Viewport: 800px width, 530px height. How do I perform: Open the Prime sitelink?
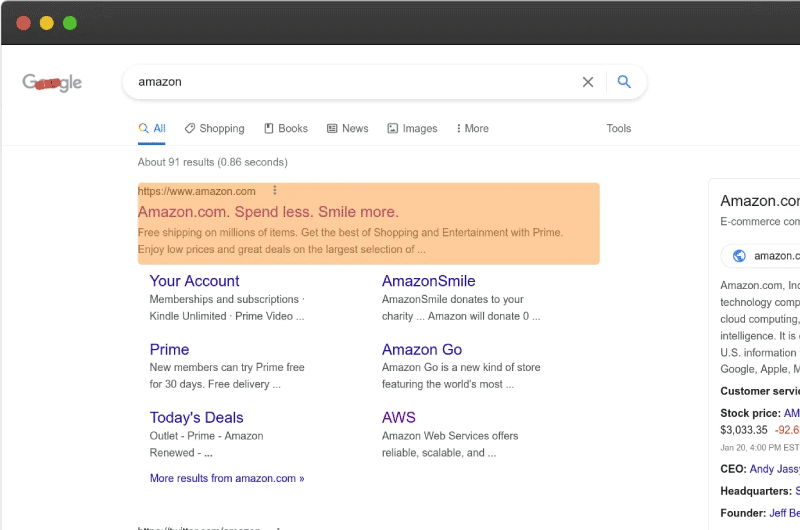169,349
